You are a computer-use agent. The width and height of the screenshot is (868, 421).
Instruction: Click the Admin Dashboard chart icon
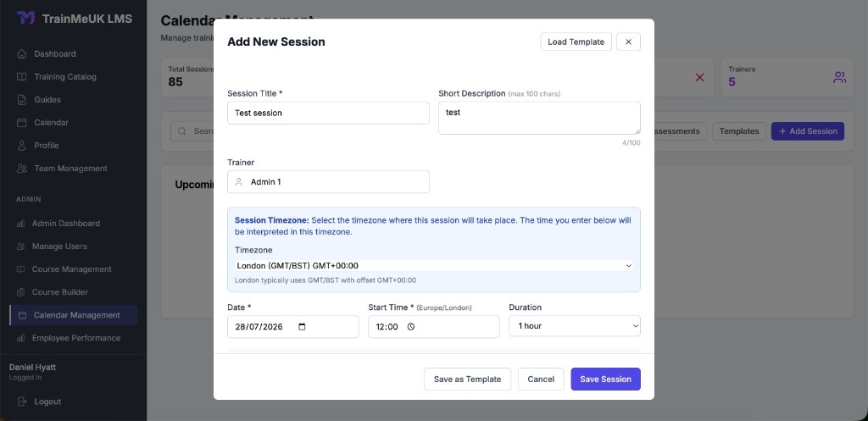pos(20,224)
